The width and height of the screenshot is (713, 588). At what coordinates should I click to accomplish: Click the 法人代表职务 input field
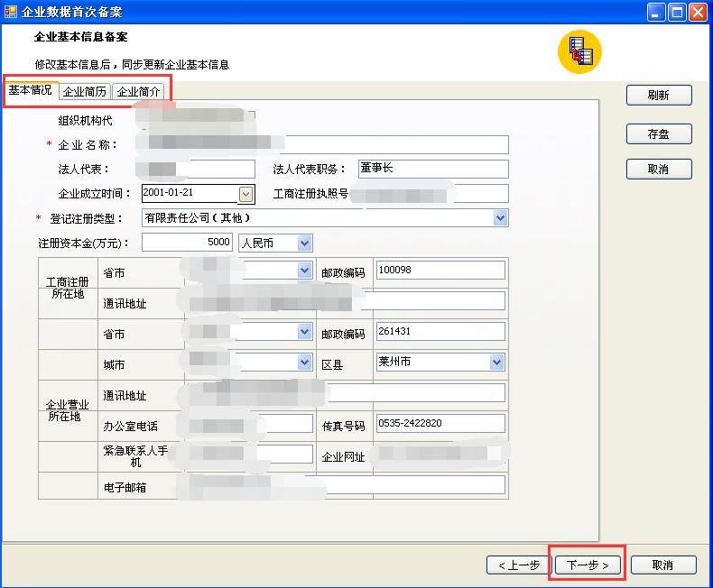click(x=433, y=170)
